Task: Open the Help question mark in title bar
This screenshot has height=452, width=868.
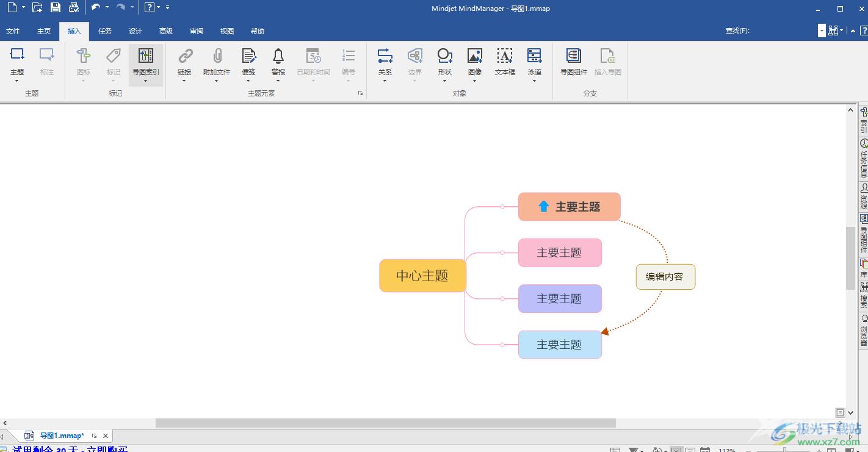Action: pyautogui.click(x=149, y=8)
